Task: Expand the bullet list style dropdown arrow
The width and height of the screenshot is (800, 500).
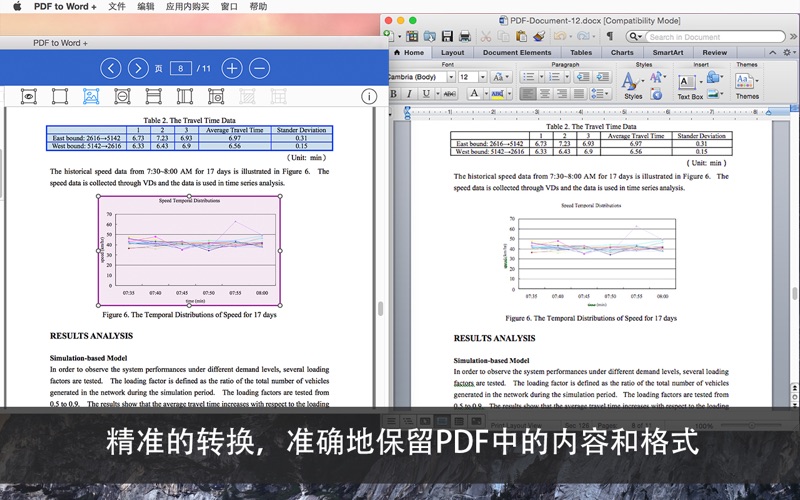Action: (541, 77)
